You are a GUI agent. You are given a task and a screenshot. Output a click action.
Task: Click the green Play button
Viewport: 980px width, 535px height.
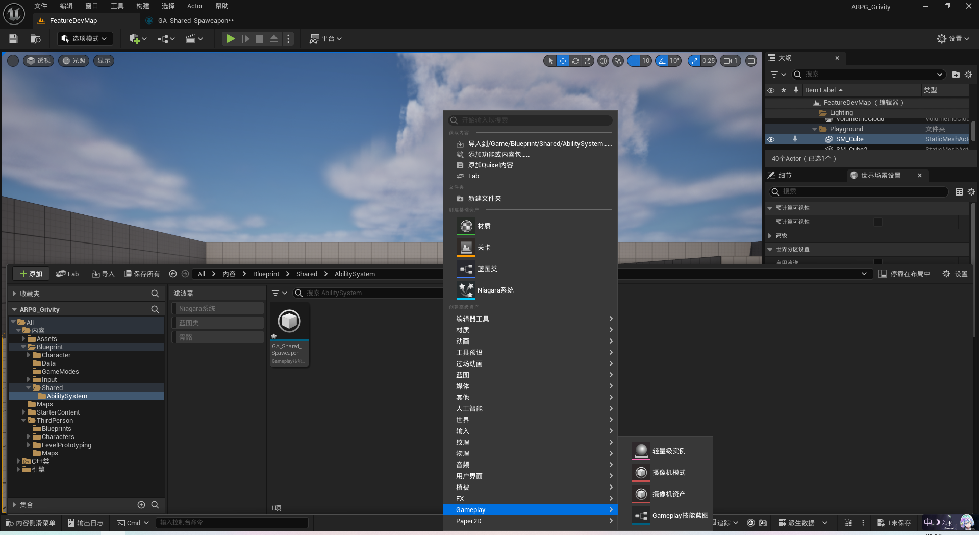coord(231,39)
